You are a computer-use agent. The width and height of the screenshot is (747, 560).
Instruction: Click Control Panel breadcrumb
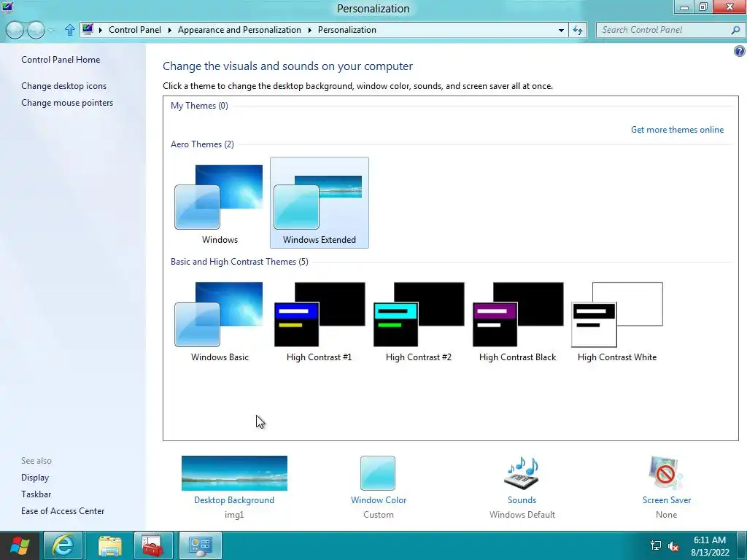tap(135, 29)
